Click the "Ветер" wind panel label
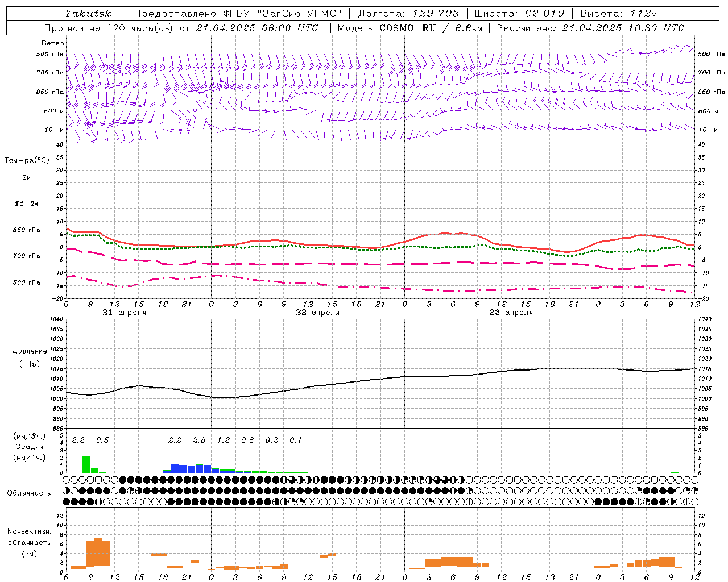 pos(53,43)
